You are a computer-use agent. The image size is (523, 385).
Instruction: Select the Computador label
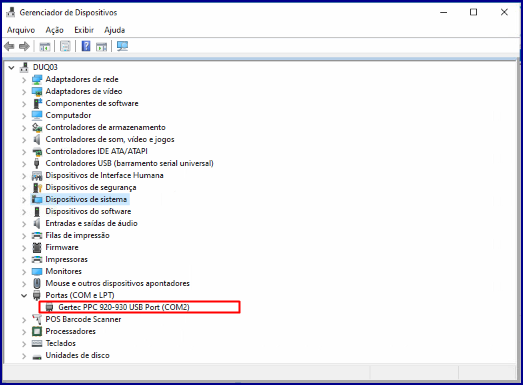pyautogui.click(x=68, y=115)
